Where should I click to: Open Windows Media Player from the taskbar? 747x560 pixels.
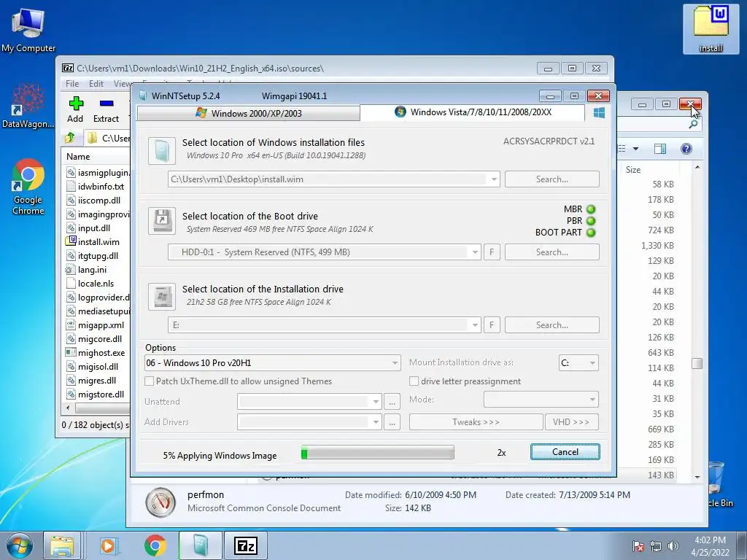[x=108, y=545]
